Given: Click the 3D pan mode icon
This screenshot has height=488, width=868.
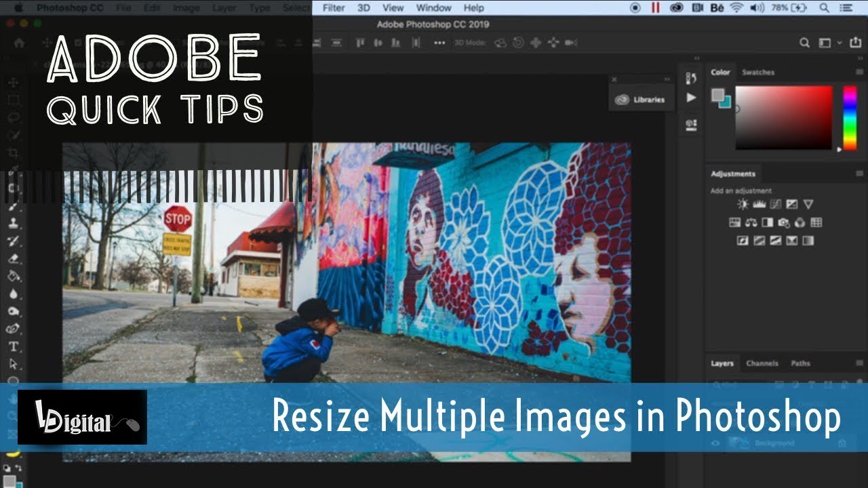Looking at the screenshot, I should click(536, 43).
